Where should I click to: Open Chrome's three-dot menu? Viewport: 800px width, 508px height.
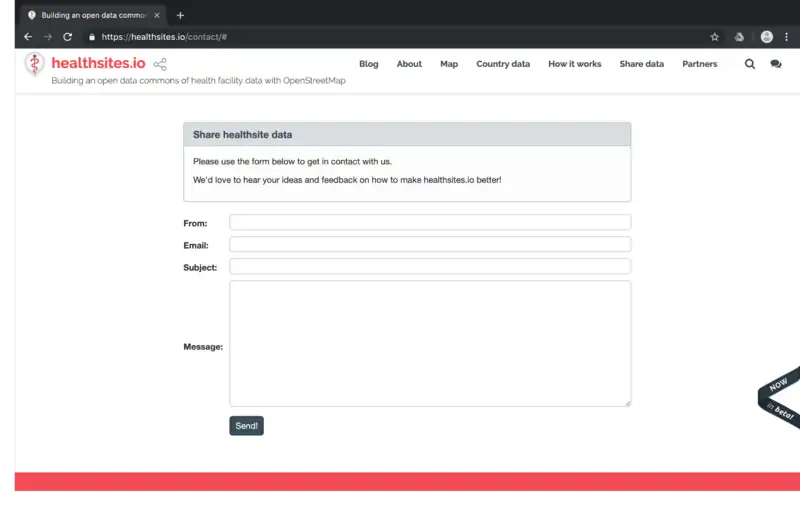pos(788,37)
